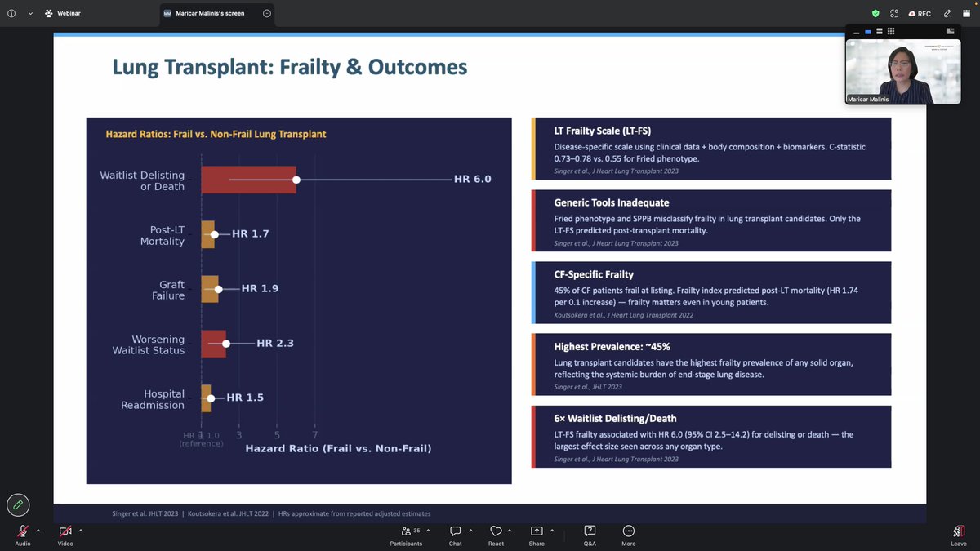Click the red Waitlist Delisting bar
The width and height of the screenshot is (980, 551).
click(248, 180)
